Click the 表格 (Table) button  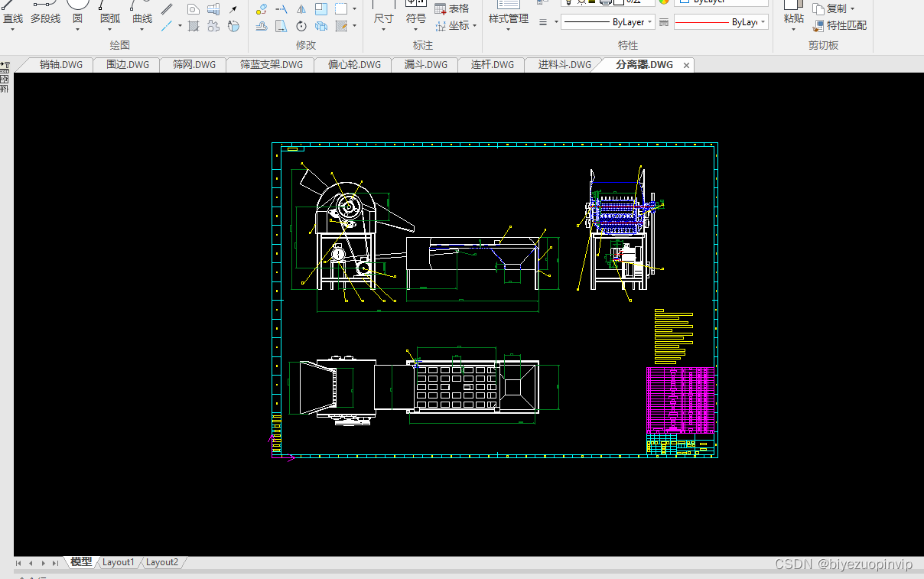point(452,9)
